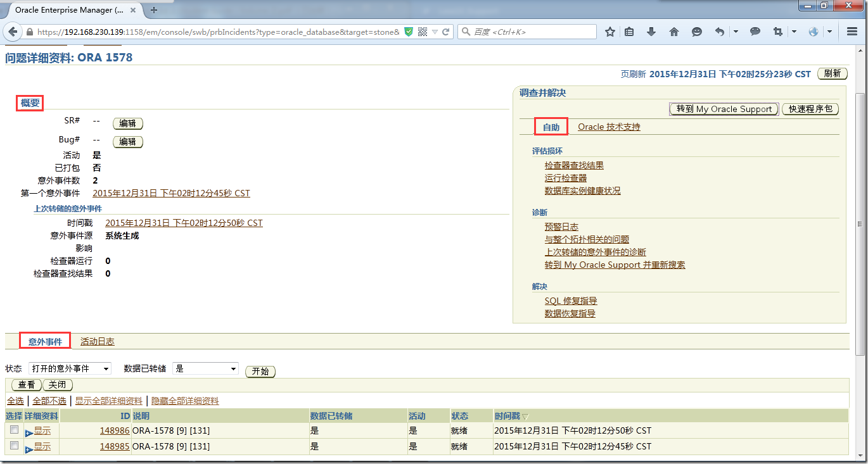
Task: Open incident ID 148986 link
Action: coord(115,430)
